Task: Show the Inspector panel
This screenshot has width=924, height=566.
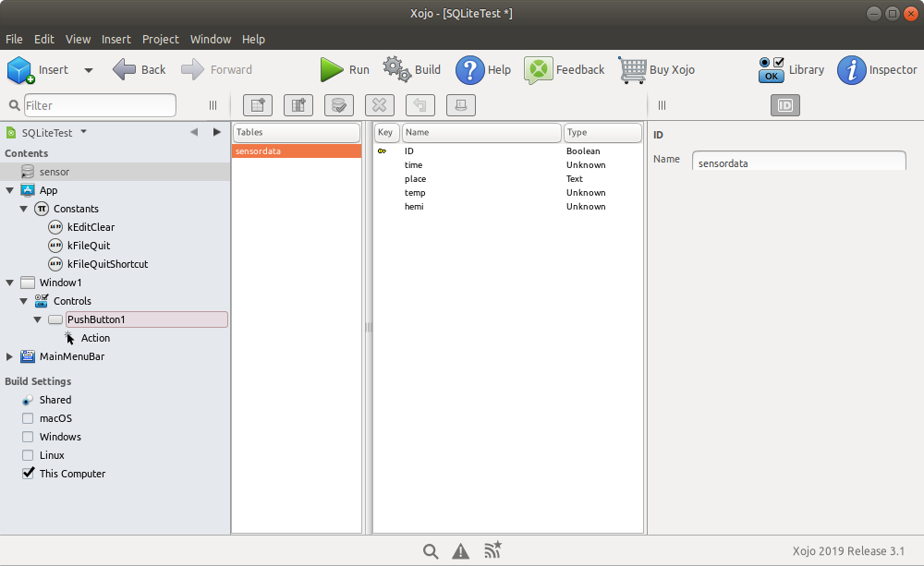Action: pos(878,70)
